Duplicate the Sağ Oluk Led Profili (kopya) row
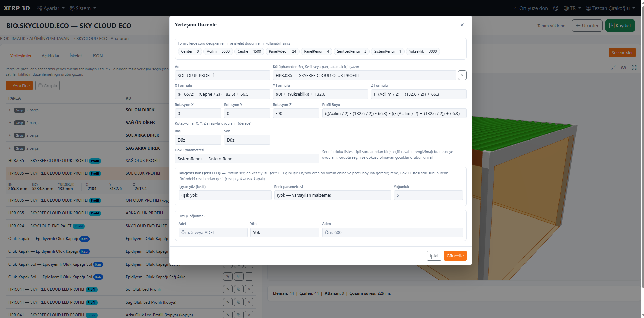 point(239,302)
